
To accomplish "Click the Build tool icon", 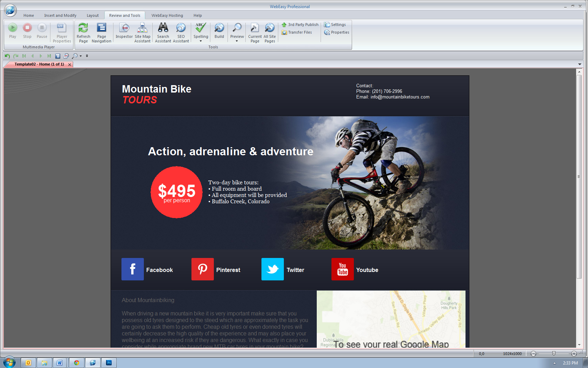I will (x=219, y=28).
